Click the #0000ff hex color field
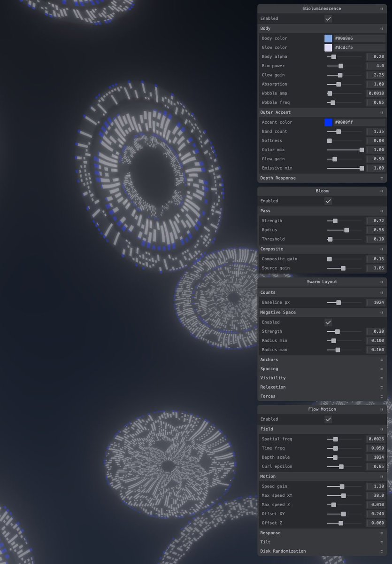The height and width of the screenshot is (564, 392). 359,122
